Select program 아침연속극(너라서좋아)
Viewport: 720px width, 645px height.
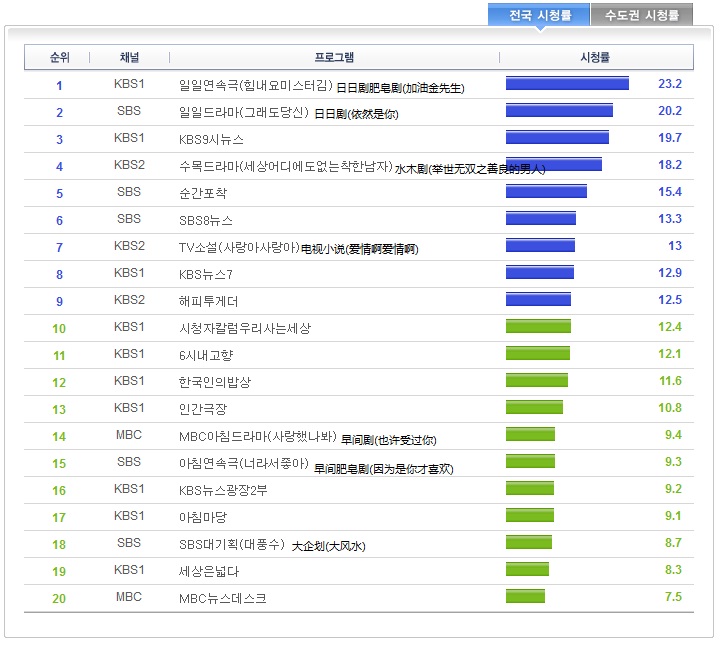tap(243, 463)
